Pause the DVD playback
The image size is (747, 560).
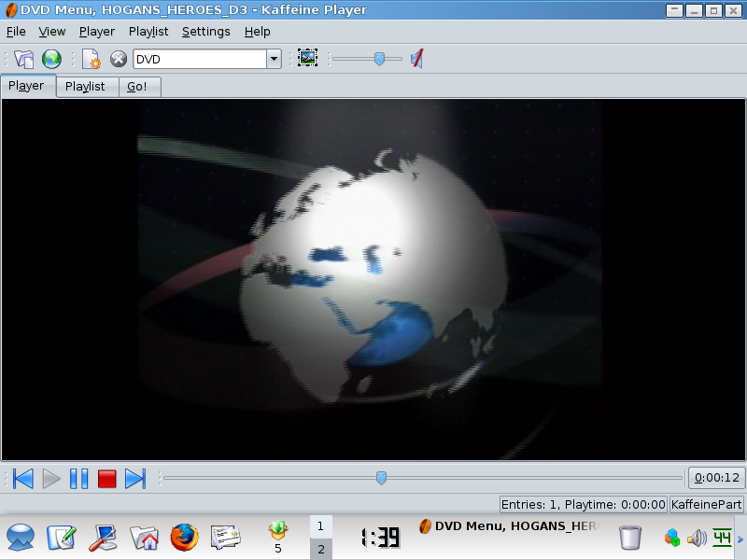(x=79, y=479)
